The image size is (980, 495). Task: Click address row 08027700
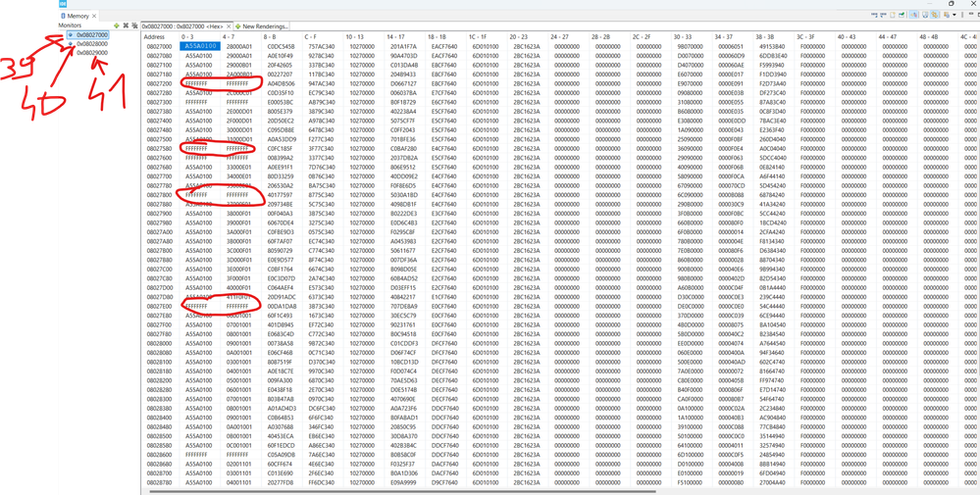[x=159, y=176]
